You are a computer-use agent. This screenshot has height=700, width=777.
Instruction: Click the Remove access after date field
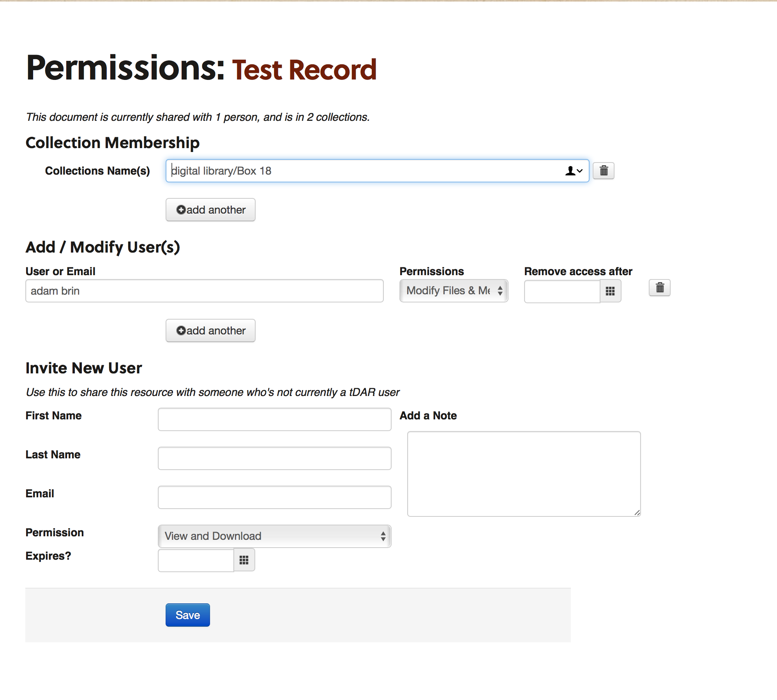[562, 291]
